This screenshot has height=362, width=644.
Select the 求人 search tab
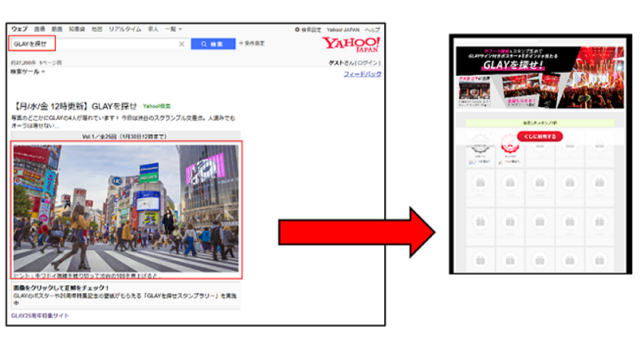point(153,29)
